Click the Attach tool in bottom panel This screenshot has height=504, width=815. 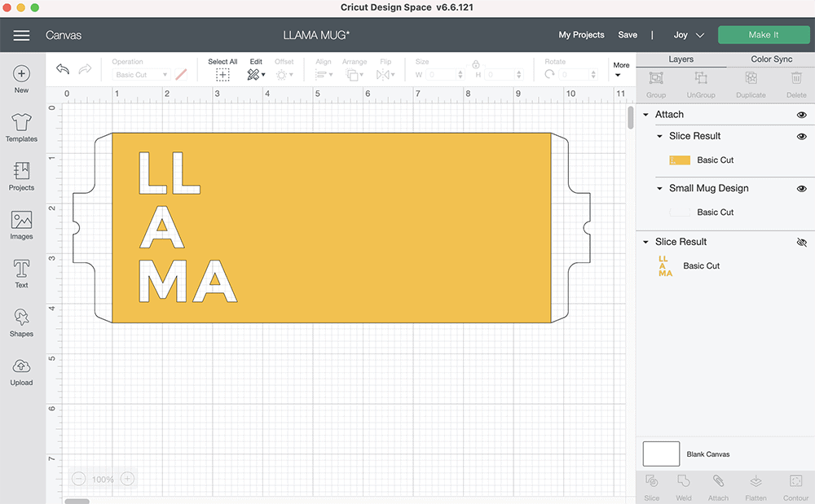718,488
